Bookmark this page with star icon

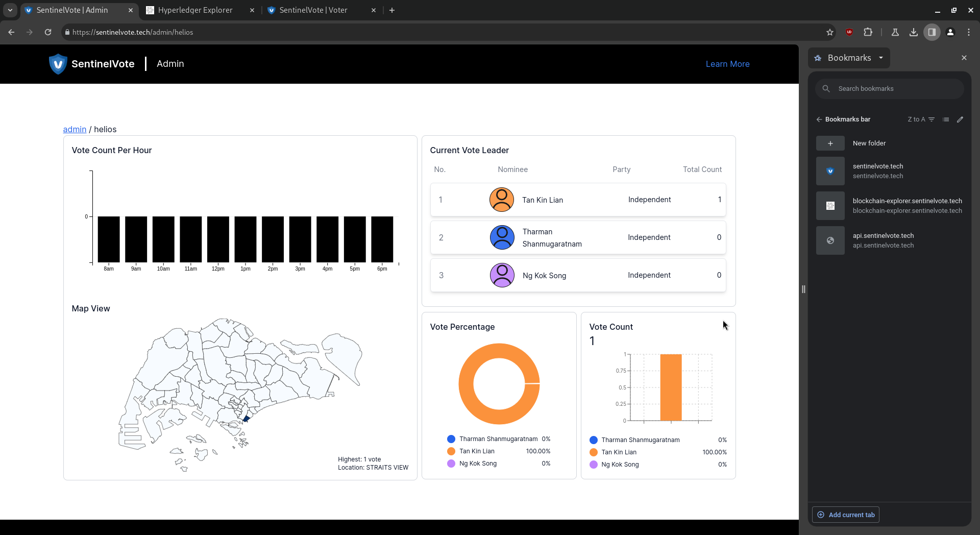pyautogui.click(x=830, y=32)
